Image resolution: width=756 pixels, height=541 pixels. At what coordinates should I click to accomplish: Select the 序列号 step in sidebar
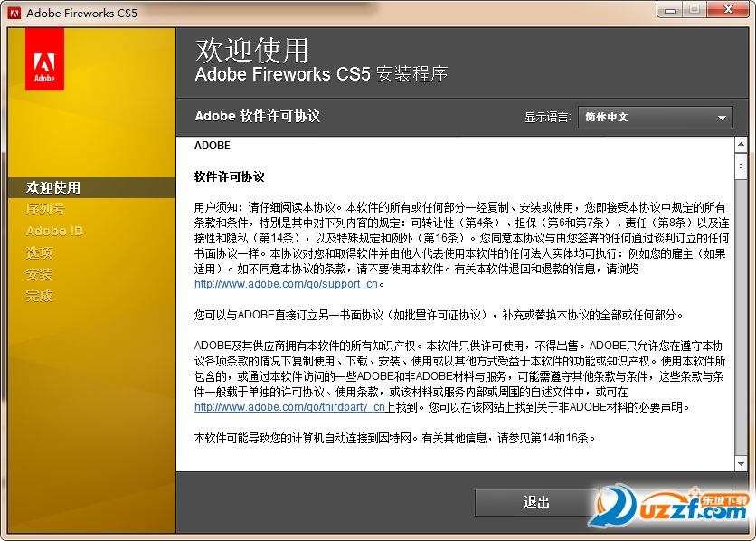[x=45, y=209]
